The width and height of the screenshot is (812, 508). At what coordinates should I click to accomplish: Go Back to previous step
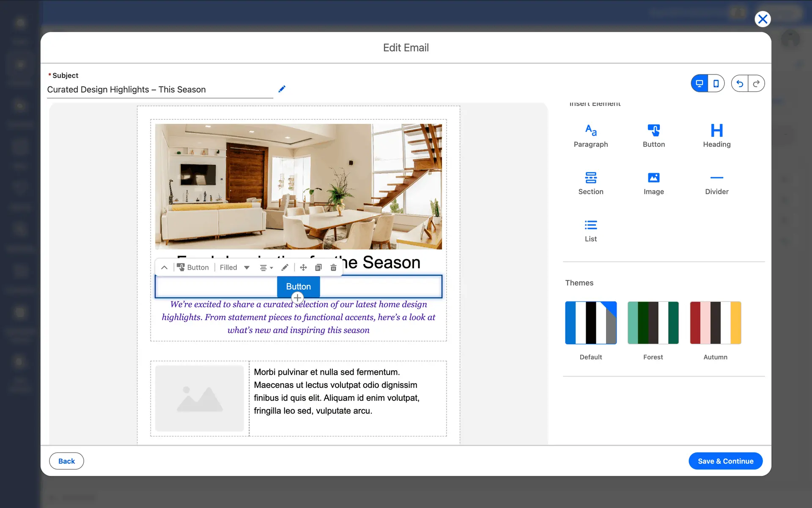click(x=66, y=461)
